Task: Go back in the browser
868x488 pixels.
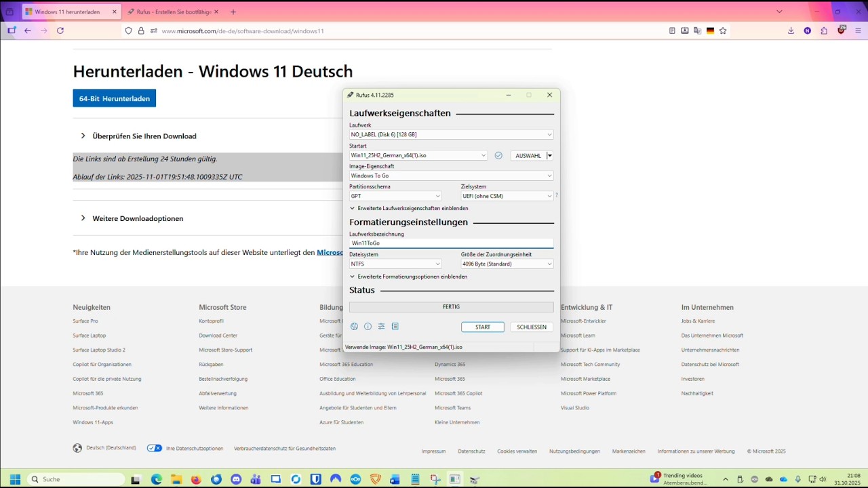Action: coord(28,30)
